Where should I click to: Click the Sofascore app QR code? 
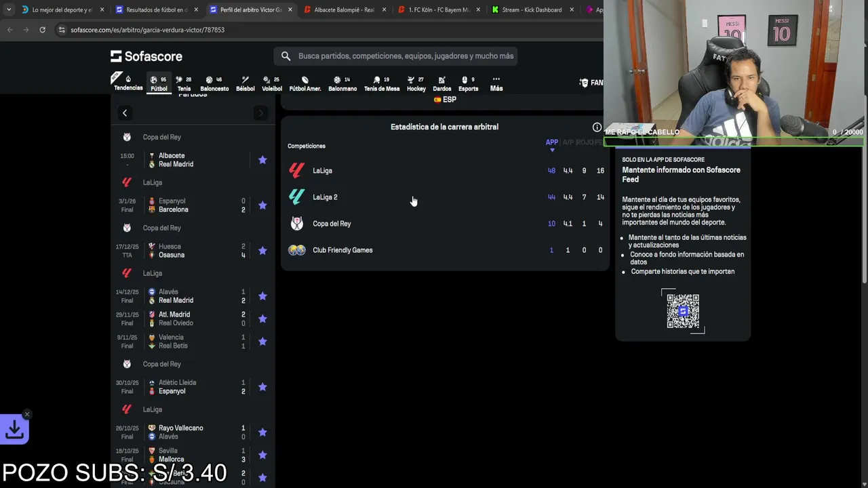pos(683,311)
